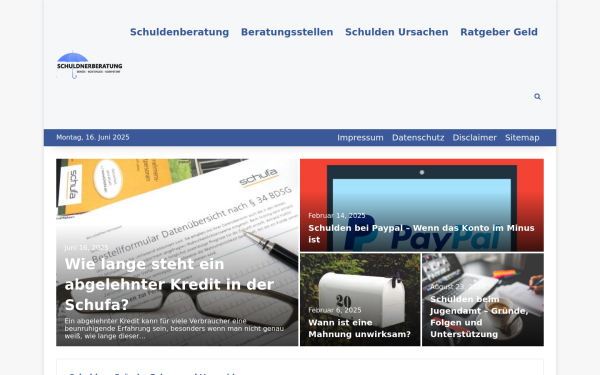Click the excerpt starting Ein abgelehnter Kredit
The width and height of the screenshot is (600, 375).
point(174,329)
